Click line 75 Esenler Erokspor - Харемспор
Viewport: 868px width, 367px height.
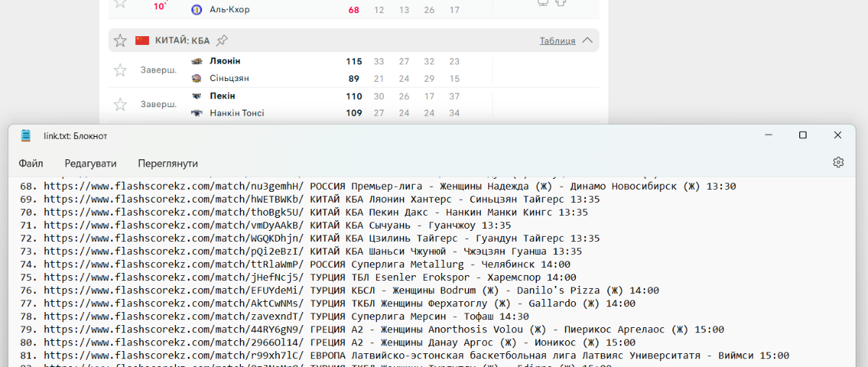click(298, 277)
